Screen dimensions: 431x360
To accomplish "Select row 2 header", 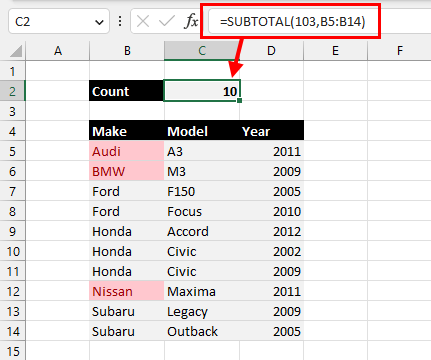I will 13,91.
